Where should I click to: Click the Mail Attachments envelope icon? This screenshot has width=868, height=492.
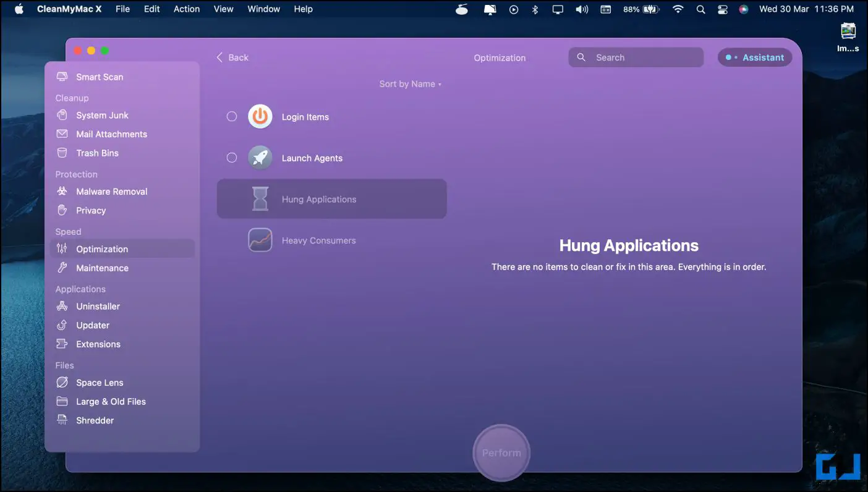pos(62,134)
